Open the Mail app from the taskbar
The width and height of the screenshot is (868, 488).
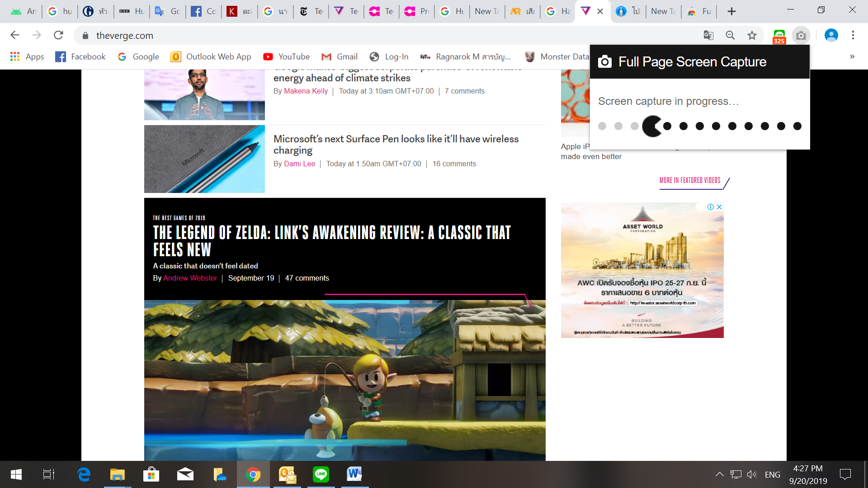[x=185, y=474]
